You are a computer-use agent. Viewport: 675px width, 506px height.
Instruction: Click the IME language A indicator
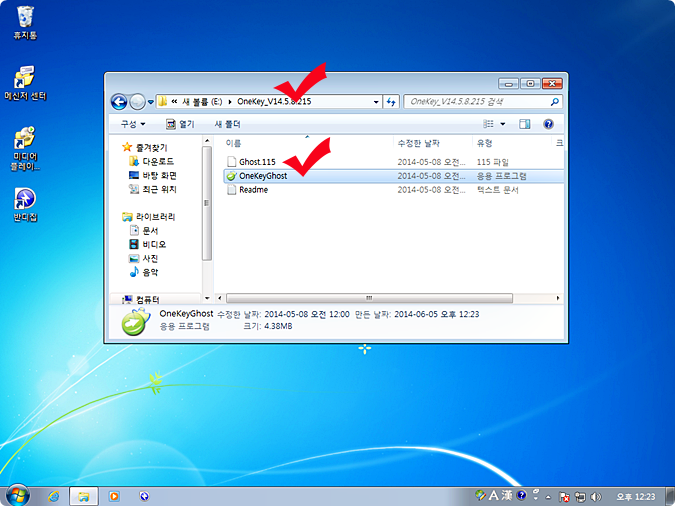click(x=494, y=495)
